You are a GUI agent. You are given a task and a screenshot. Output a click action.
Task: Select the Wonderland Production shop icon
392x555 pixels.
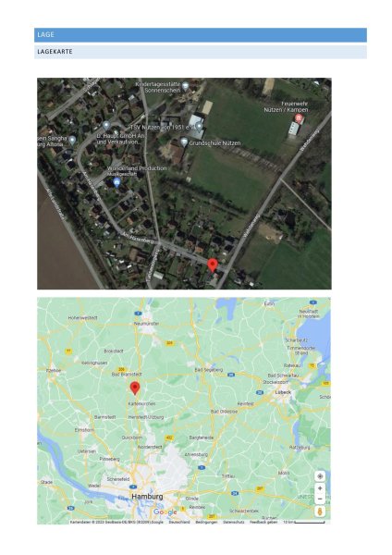point(116,182)
